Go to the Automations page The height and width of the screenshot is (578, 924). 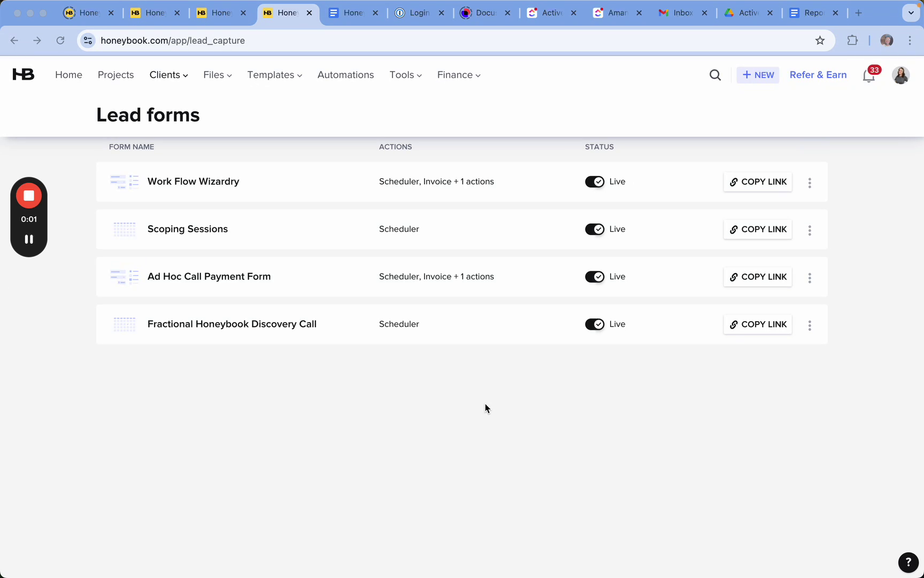click(345, 75)
